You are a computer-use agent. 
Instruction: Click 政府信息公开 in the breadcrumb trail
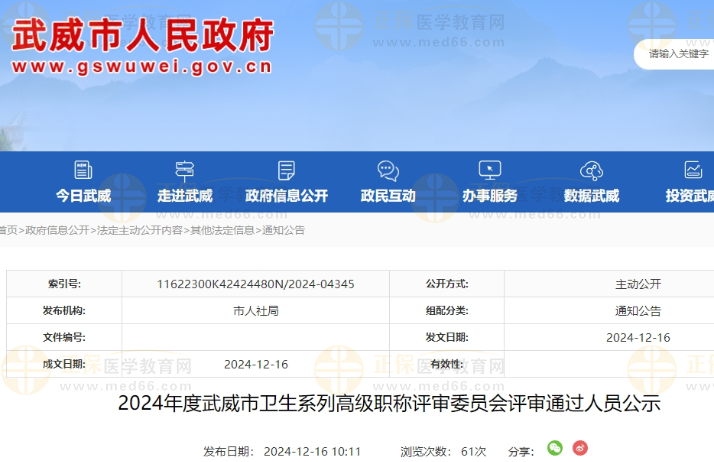click(57, 230)
